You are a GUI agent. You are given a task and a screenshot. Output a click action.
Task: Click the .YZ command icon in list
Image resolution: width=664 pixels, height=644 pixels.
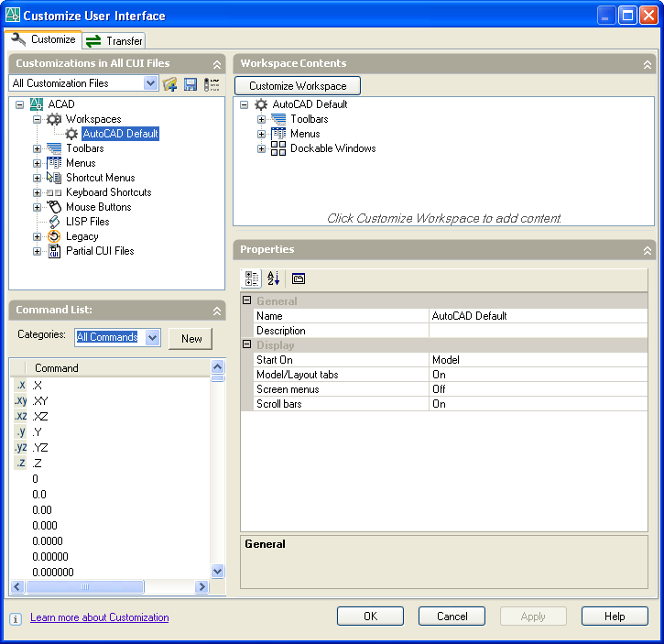pyautogui.click(x=21, y=447)
